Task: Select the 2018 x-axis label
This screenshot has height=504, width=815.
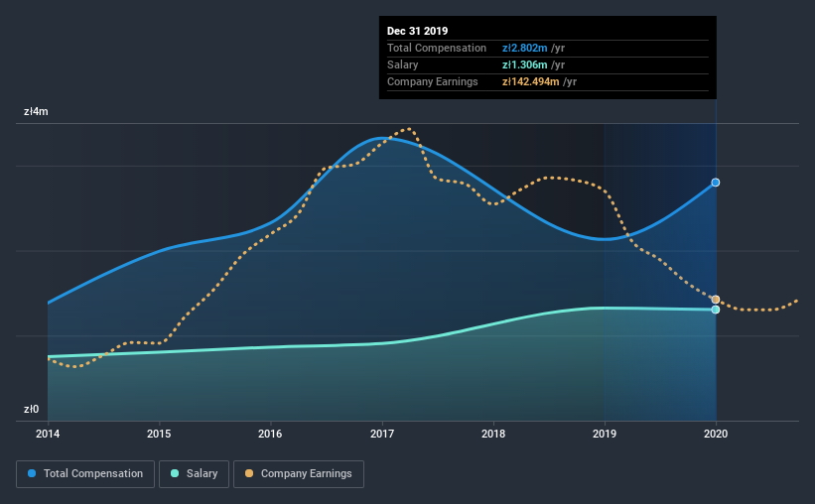Action: click(x=493, y=434)
